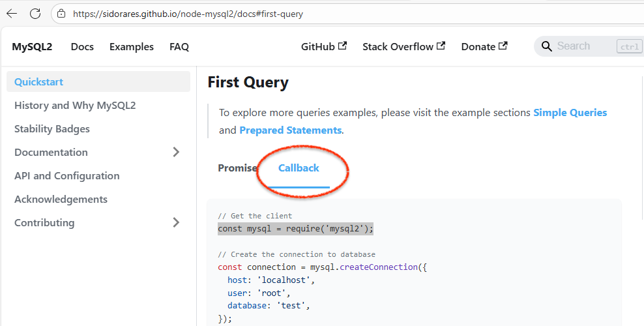644x326 pixels.
Task: Reload the page with refresh icon
Action: 35,14
